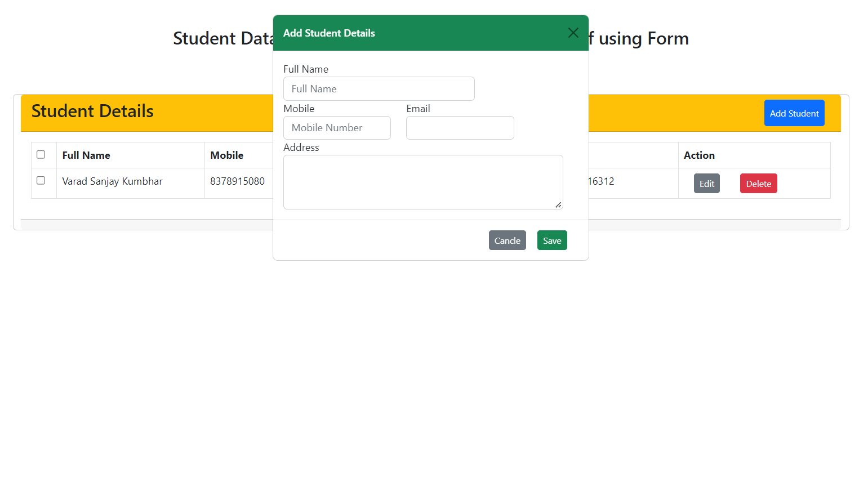868x504 pixels.
Task: Click the Address textarea
Action: click(422, 180)
